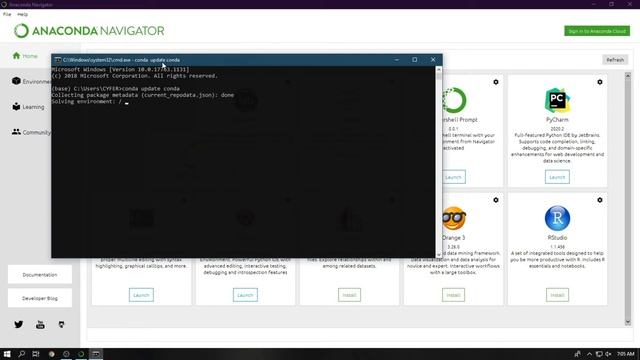
Task: Click the Learning book icon
Action: click(x=16, y=107)
